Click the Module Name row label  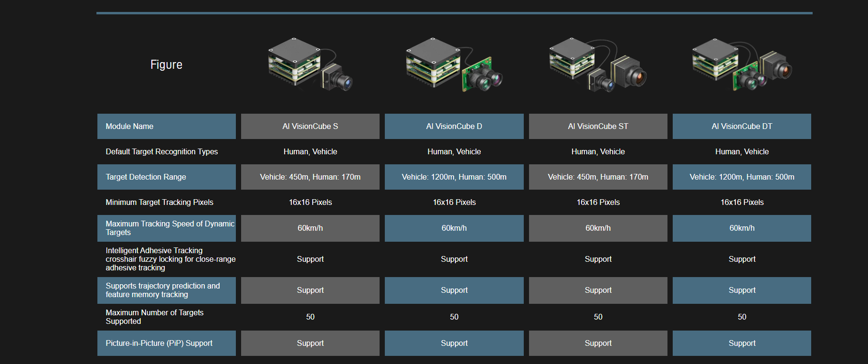[x=129, y=126]
